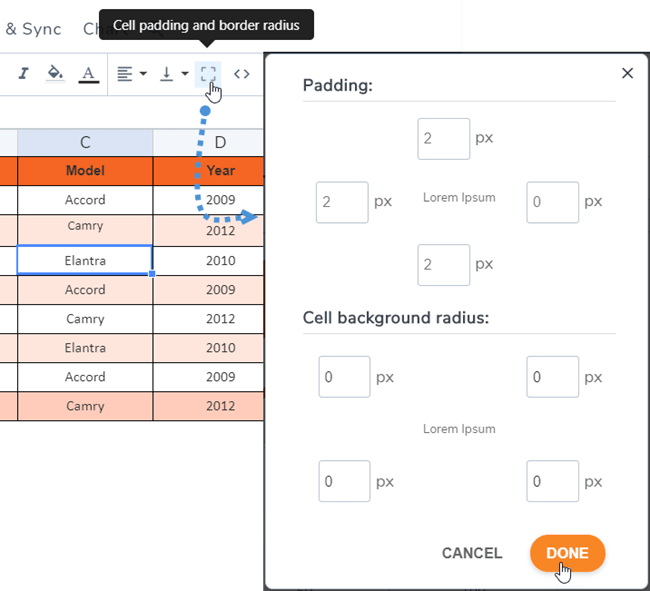Select the Elantra cell in row 2010
Viewport: 650px width, 591px height.
click(85, 260)
